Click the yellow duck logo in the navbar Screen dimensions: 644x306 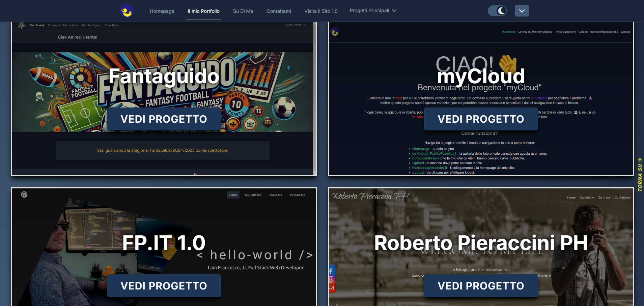click(127, 11)
